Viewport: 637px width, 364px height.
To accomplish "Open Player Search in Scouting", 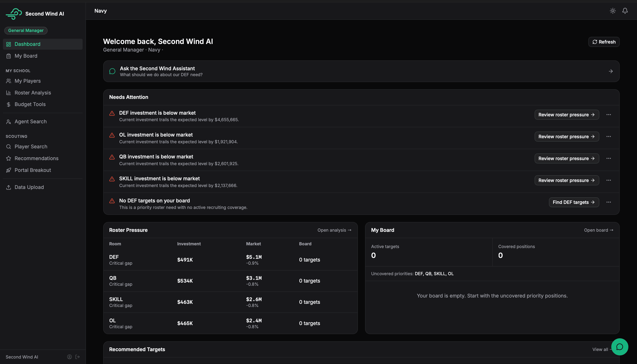I will 43,147.
